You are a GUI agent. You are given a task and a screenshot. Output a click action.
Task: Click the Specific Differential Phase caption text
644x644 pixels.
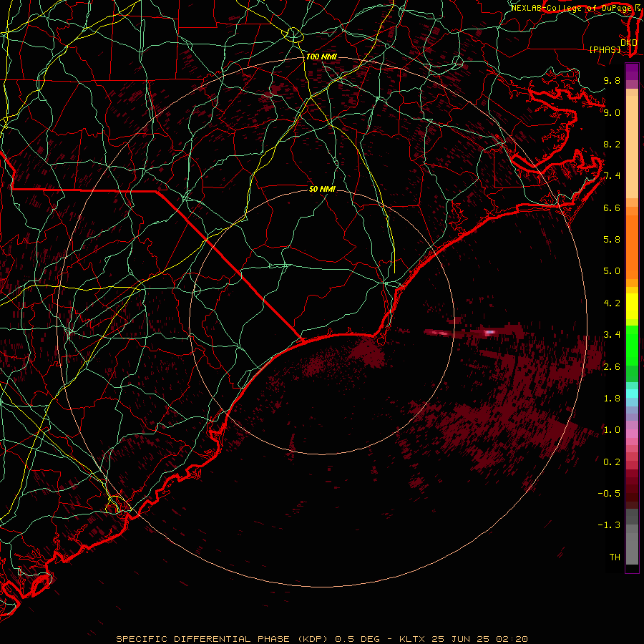pyautogui.click(x=222, y=639)
